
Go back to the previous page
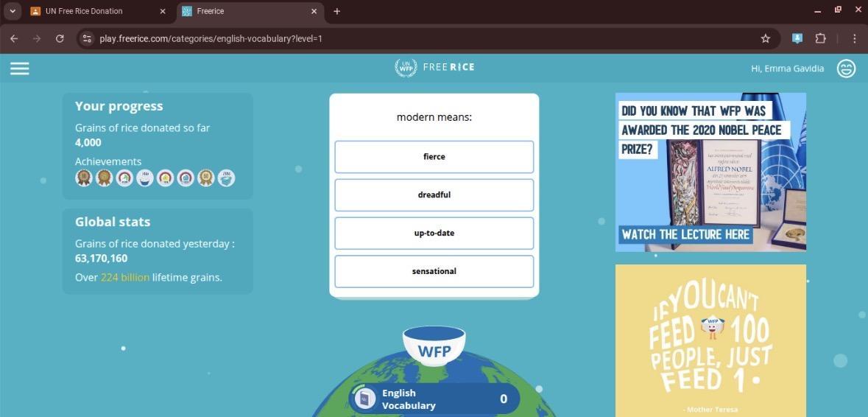pyautogui.click(x=15, y=39)
